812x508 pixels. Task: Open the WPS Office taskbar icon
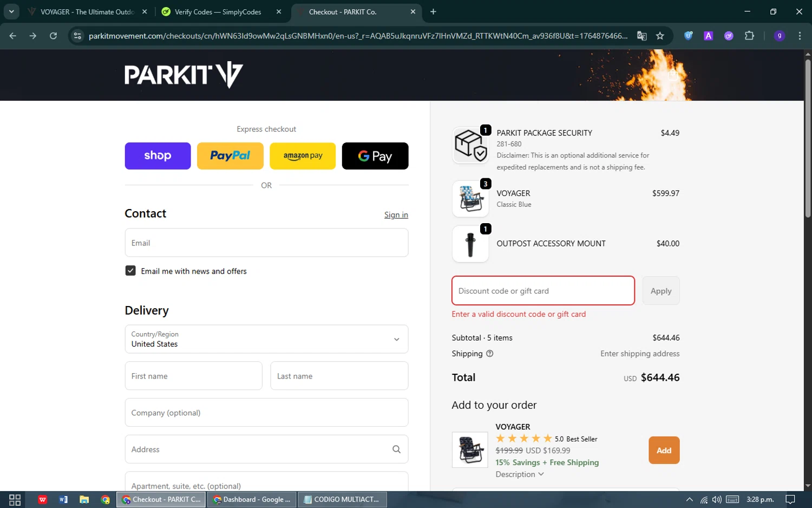(x=42, y=499)
